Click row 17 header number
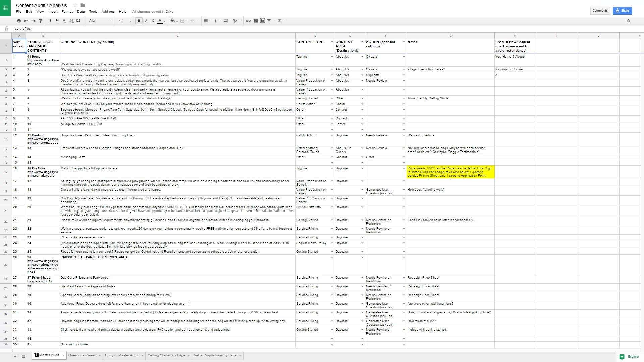The height and width of the screenshot is (362, 644). pos(6,172)
